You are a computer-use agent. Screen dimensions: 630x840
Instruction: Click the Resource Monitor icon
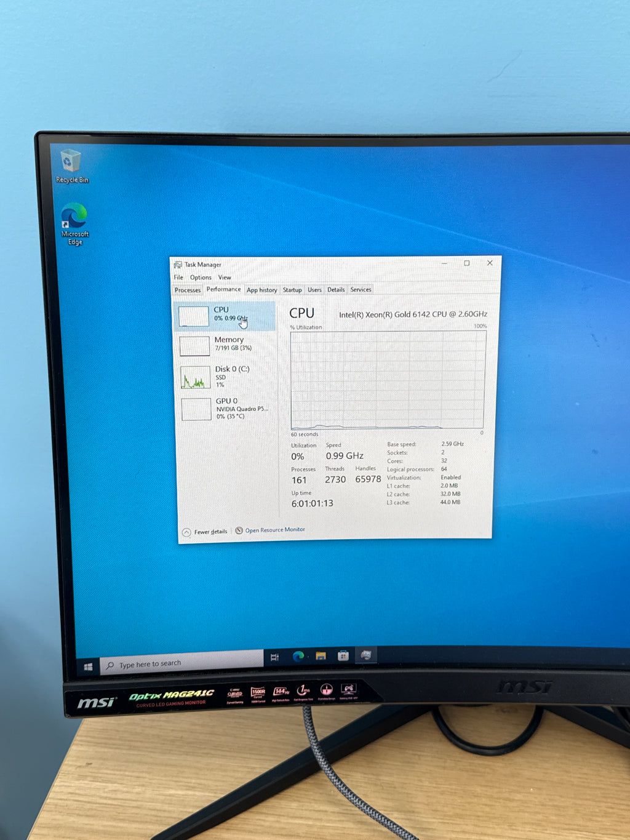239,530
